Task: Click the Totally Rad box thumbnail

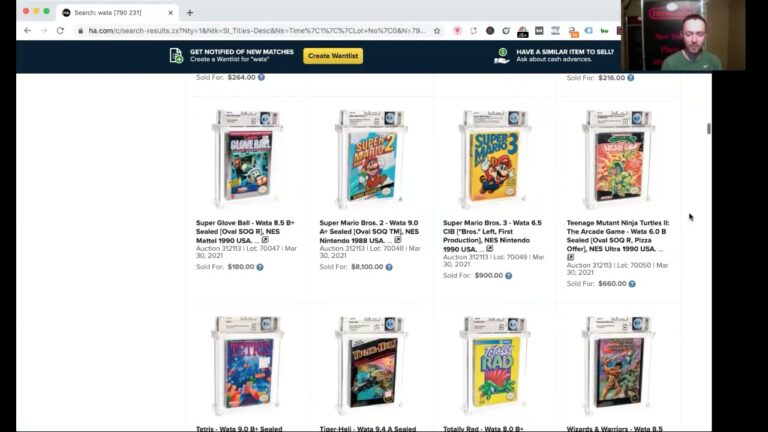Action: click(x=495, y=365)
